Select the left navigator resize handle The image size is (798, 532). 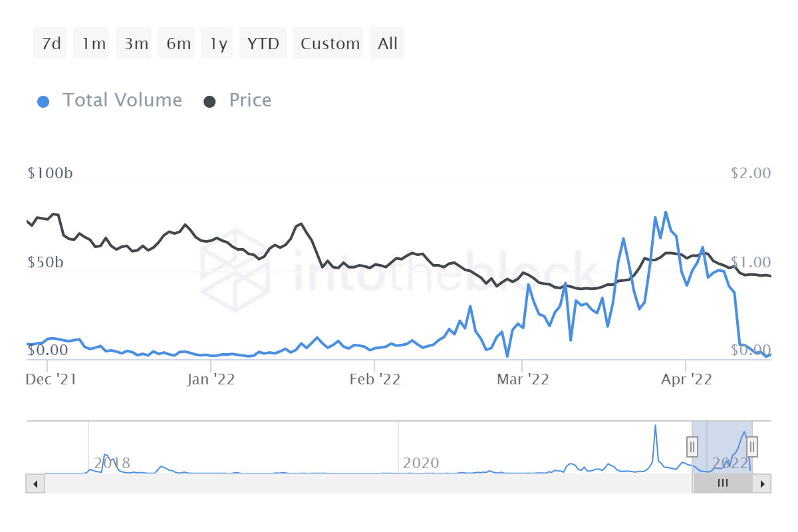click(692, 447)
